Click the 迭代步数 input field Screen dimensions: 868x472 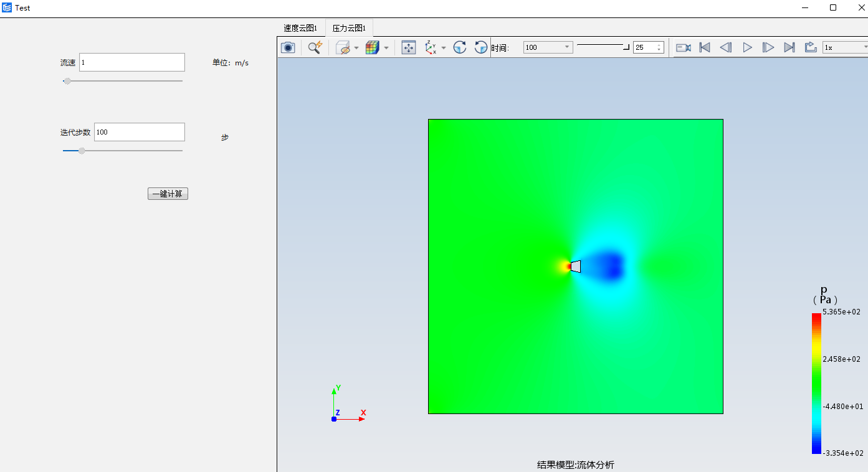[140, 132]
